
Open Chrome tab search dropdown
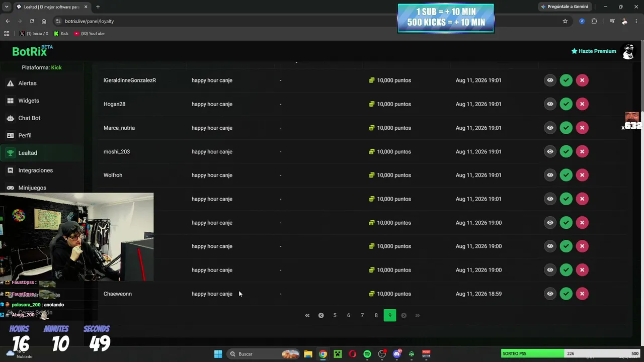click(7, 7)
